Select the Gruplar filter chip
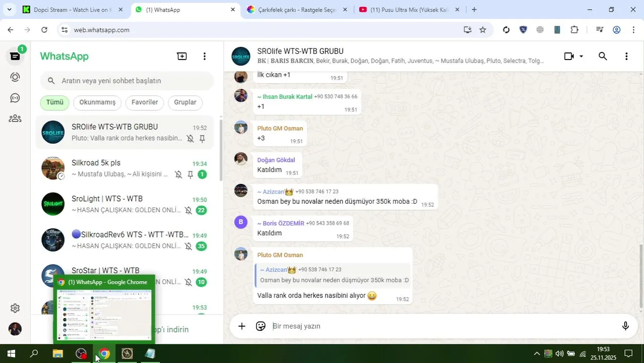 click(x=185, y=102)
